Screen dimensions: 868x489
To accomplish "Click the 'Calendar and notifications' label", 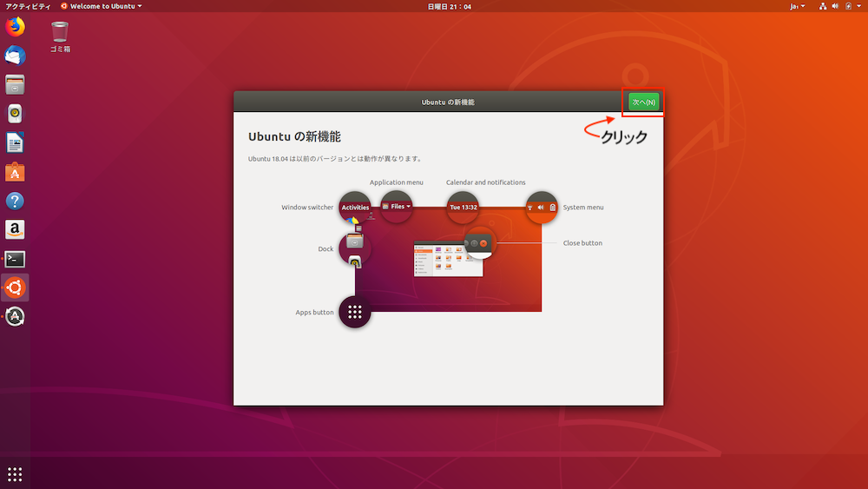I will coord(485,182).
